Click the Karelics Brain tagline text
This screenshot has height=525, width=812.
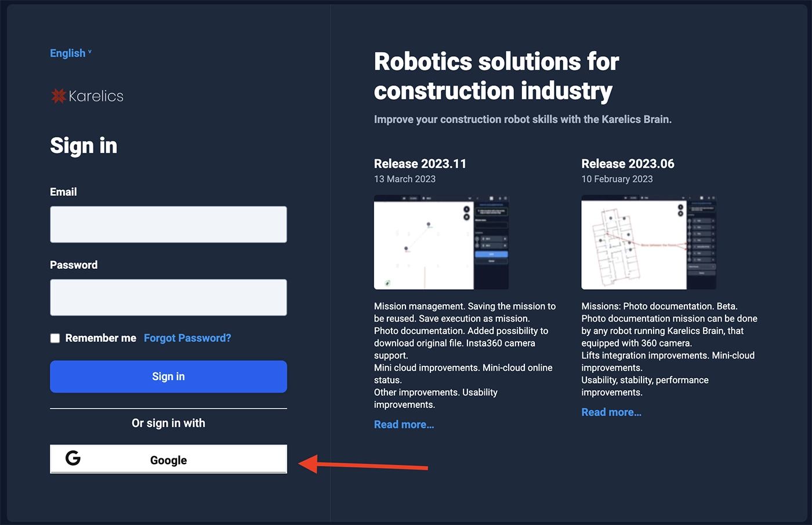tap(523, 119)
